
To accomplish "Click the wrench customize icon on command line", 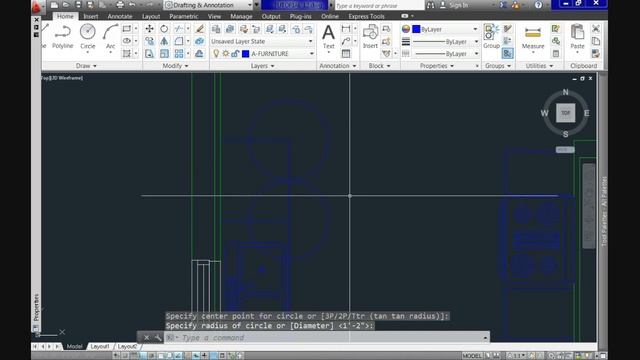I will click(x=158, y=338).
